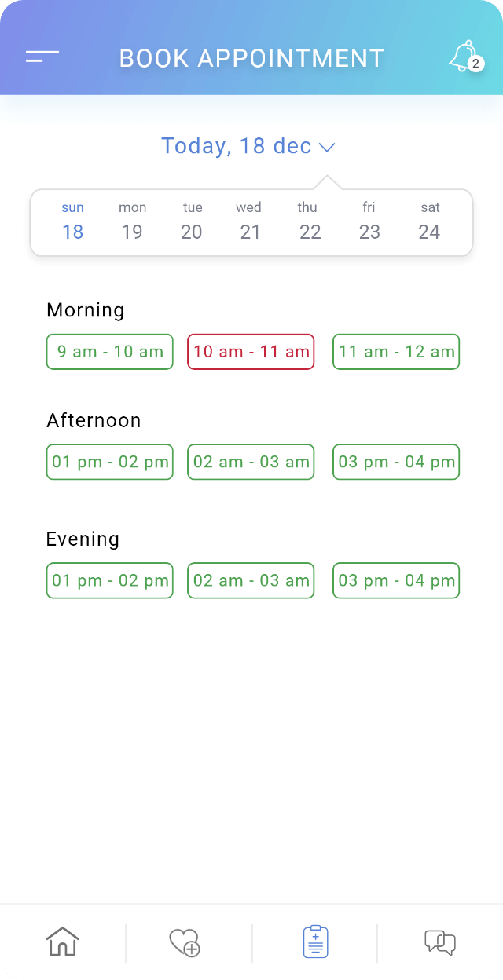
Task: Open the heart-plus favorites icon
Action: pyautogui.click(x=185, y=942)
